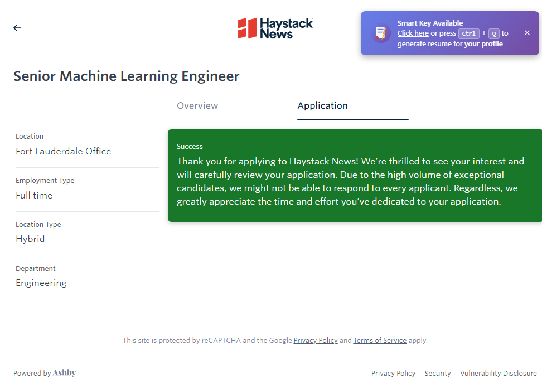Click the Ashby logo in the footer
The width and height of the screenshot is (542, 392).
[x=64, y=373]
